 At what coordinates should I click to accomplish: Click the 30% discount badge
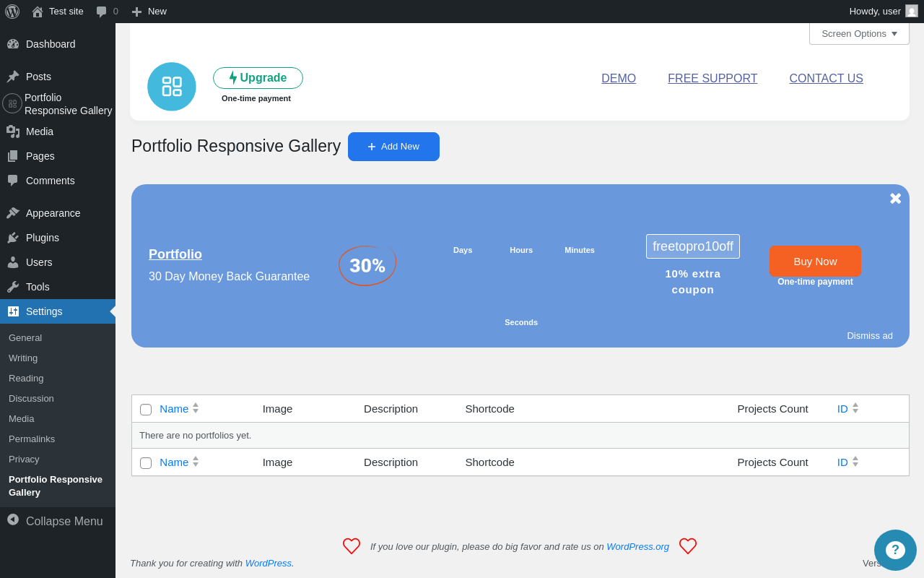(367, 265)
